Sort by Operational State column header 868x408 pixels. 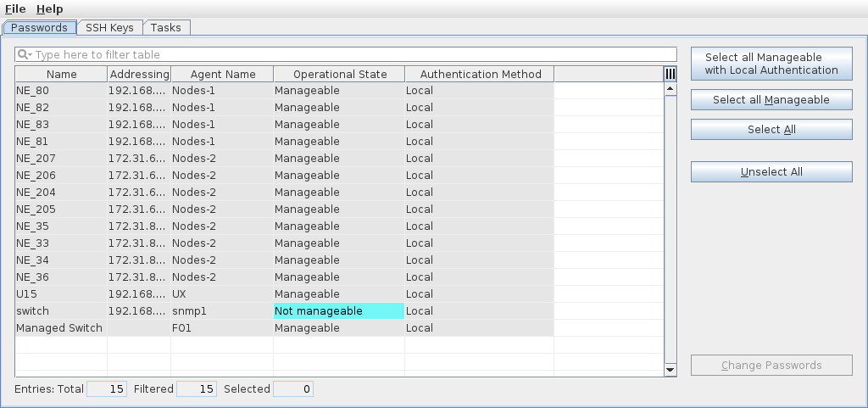pyautogui.click(x=339, y=75)
